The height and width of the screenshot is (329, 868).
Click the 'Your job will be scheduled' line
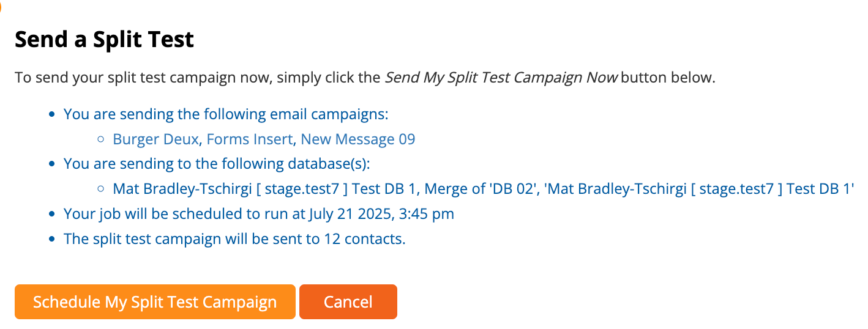pos(184,214)
